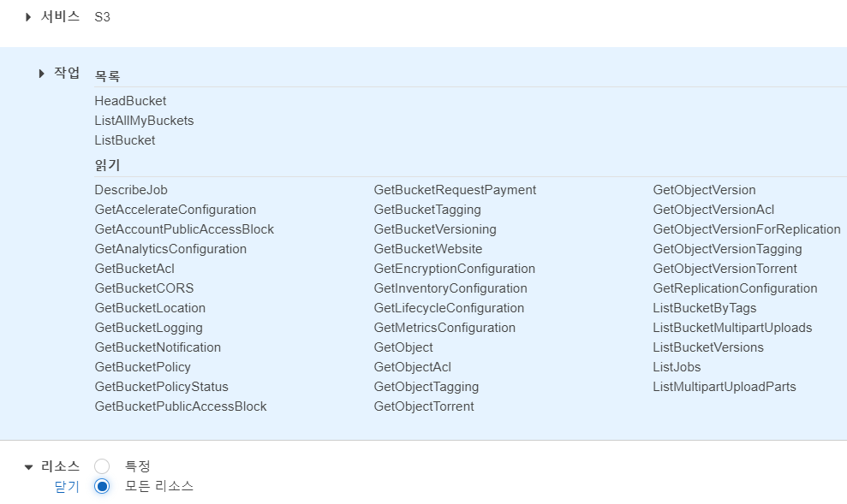Select the 특정 radio button
847x504 pixels.
click(x=102, y=466)
